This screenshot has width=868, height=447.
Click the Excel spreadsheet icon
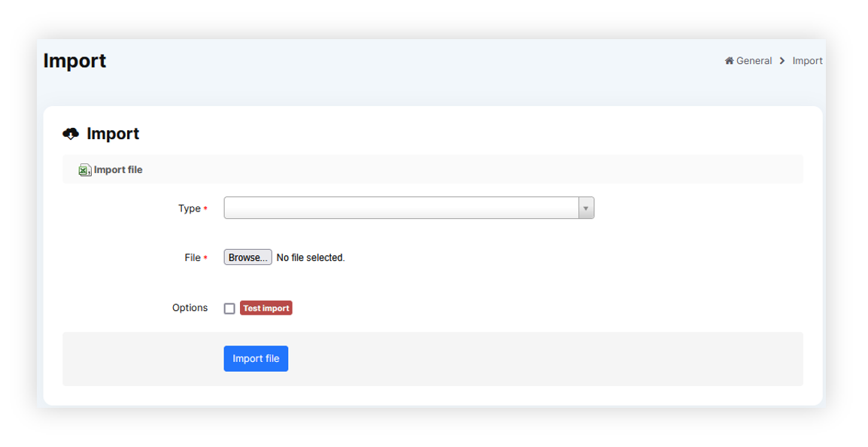click(x=85, y=170)
